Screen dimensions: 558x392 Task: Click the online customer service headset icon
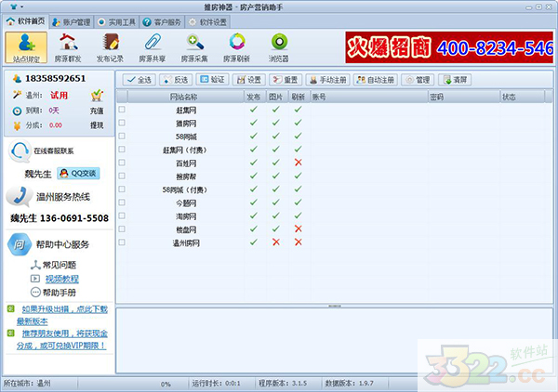20,151
